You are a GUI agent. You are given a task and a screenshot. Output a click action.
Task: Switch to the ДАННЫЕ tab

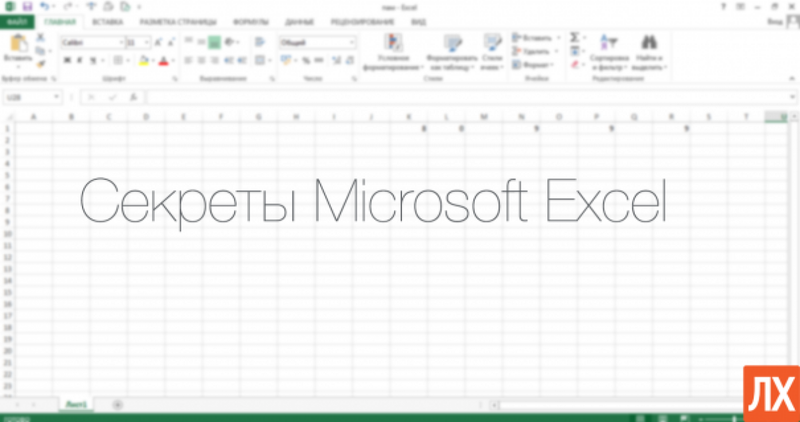click(299, 22)
